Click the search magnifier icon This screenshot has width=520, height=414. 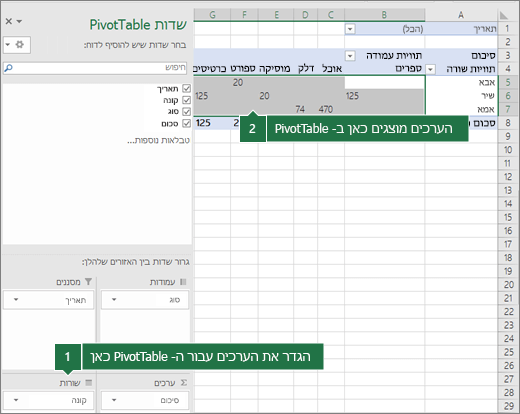click(x=9, y=68)
